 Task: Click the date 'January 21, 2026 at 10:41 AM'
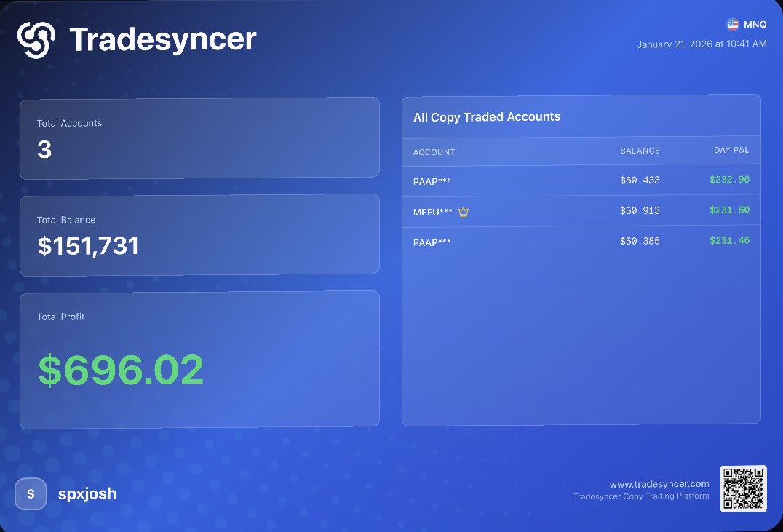point(701,44)
